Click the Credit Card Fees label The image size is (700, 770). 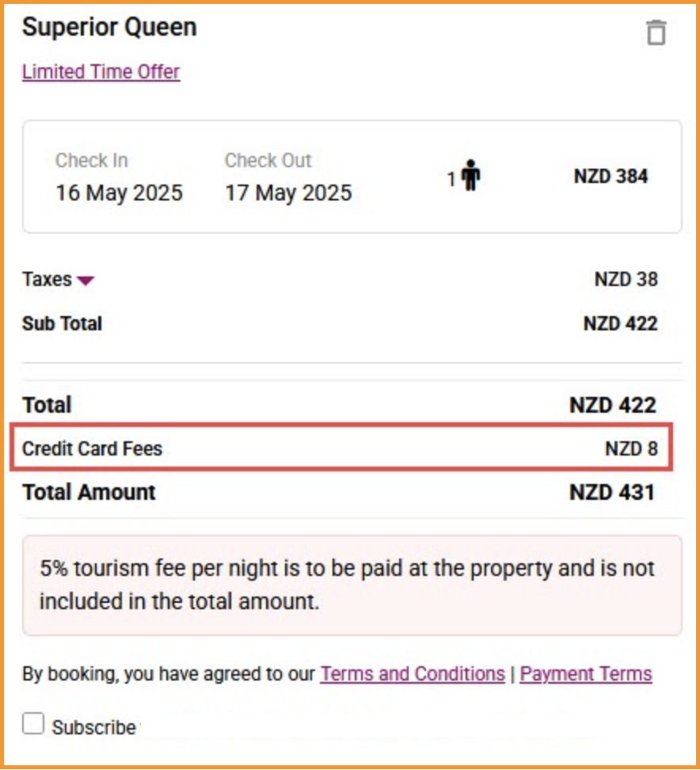point(93,448)
